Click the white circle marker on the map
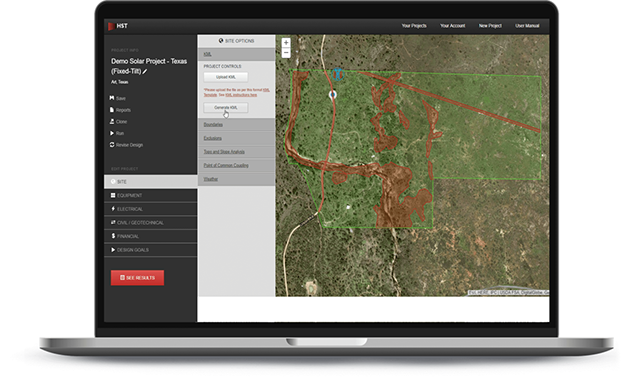The image size is (625, 383). click(x=333, y=94)
